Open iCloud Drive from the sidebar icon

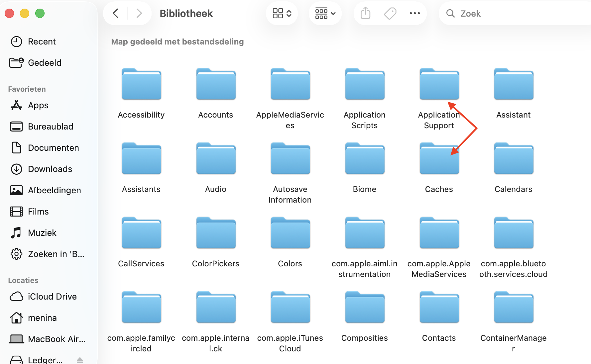[16, 296]
